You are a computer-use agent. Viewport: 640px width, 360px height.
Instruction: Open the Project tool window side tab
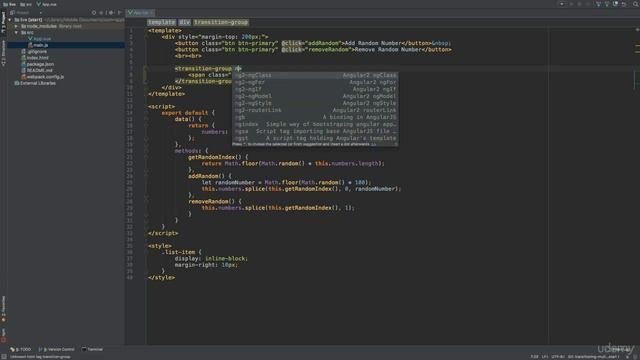[x=3, y=23]
